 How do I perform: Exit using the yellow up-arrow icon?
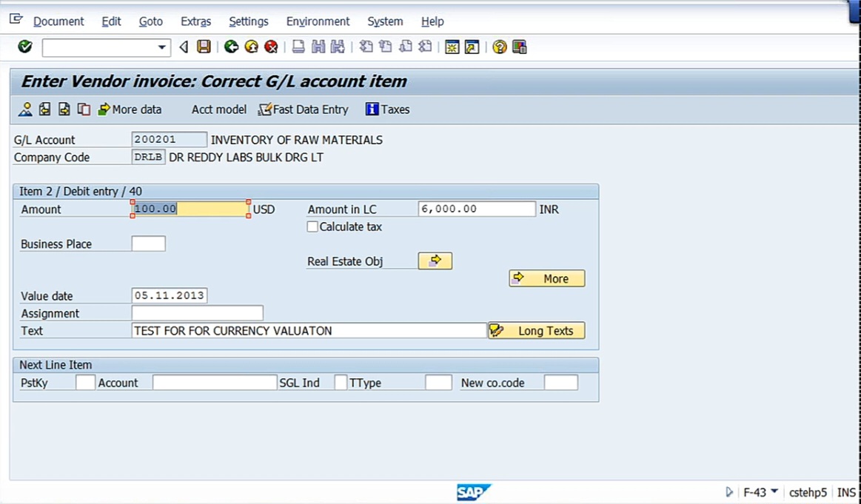pos(252,47)
